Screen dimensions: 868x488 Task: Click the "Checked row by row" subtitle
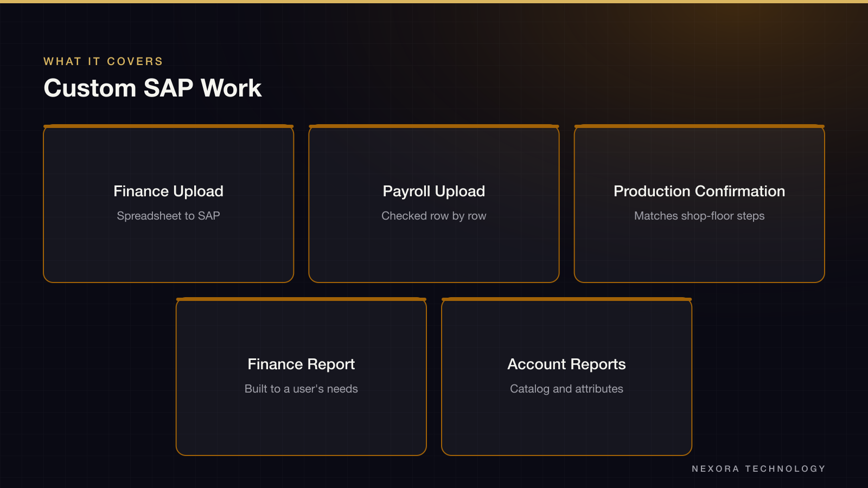click(434, 216)
